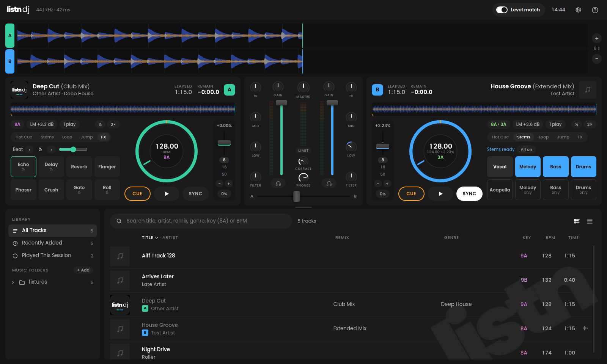Toggle All on stems button
607x364 pixels.
point(526,149)
